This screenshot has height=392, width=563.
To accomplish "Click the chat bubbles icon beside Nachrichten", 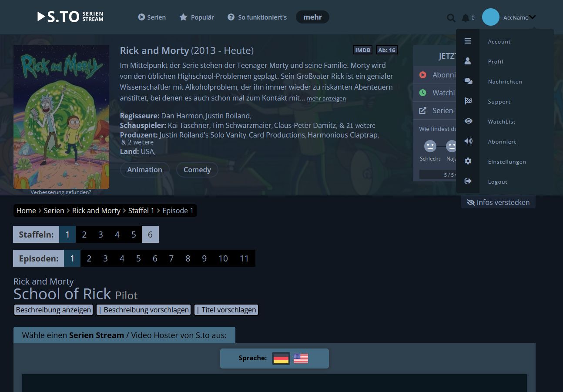I will pyautogui.click(x=468, y=81).
